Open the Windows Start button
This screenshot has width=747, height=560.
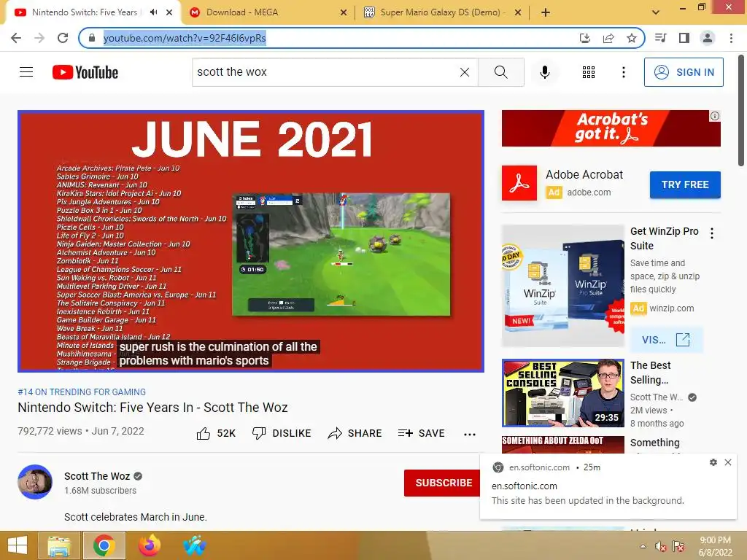pyautogui.click(x=18, y=545)
